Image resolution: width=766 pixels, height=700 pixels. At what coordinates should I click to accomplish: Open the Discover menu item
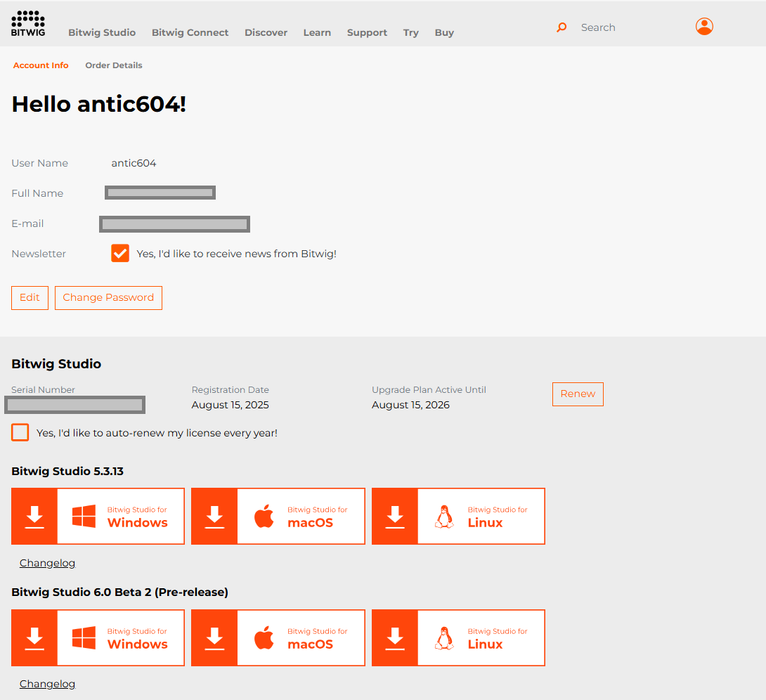coord(266,33)
